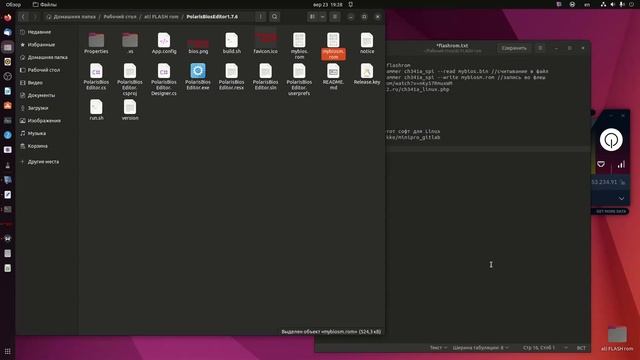Select the PolarisBiosEditor.csproj file
Screen dimensions: 640x360
point(130,79)
